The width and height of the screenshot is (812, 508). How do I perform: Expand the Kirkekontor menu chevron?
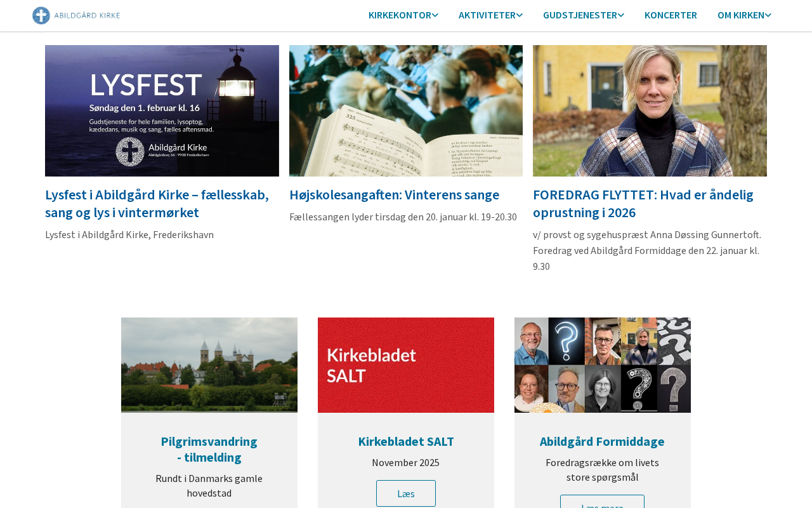[x=435, y=15]
